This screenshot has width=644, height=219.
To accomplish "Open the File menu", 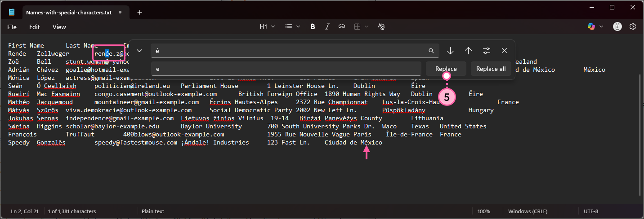I will click(x=12, y=27).
